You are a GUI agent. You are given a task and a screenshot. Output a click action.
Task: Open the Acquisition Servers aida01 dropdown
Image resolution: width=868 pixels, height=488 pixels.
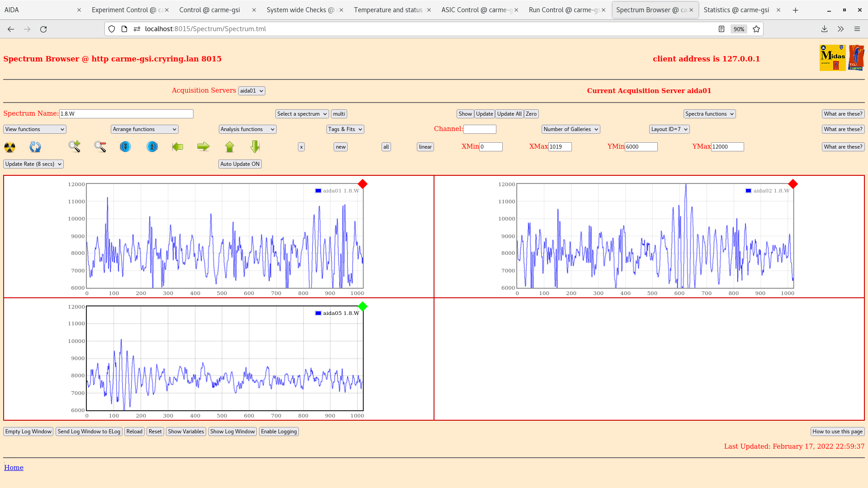coord(251,91)
